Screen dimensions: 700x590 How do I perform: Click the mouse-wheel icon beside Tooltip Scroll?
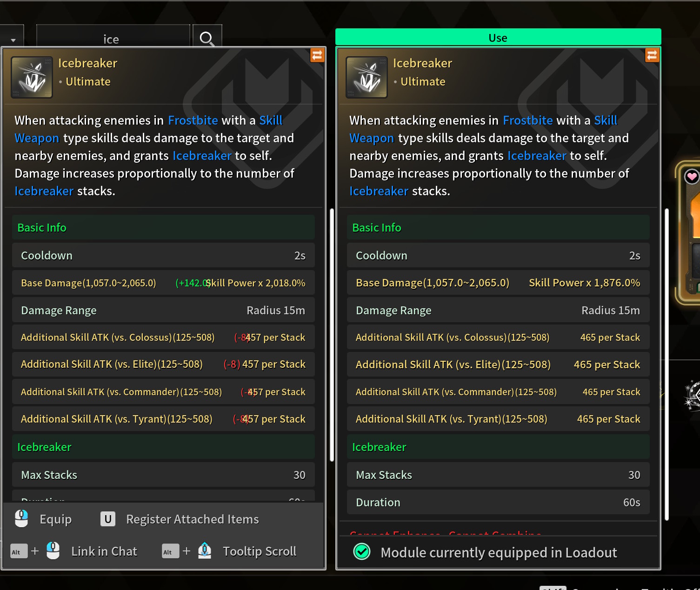205,550
